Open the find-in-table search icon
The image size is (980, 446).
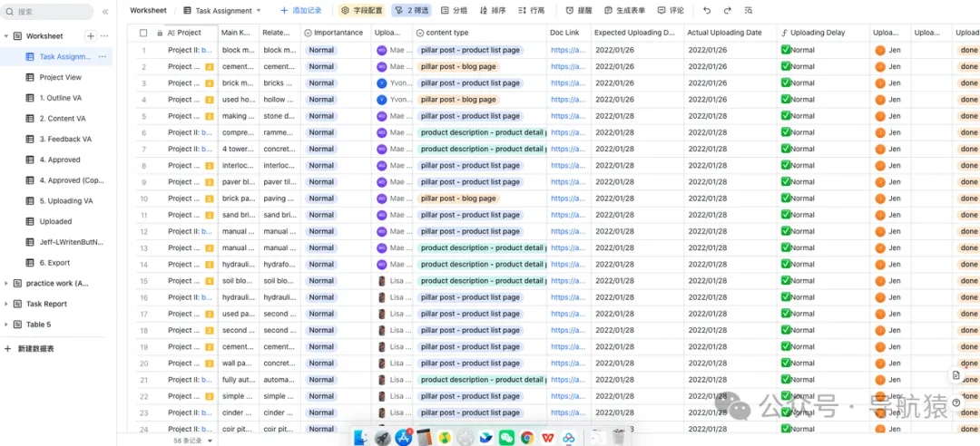tap(749, 11)
